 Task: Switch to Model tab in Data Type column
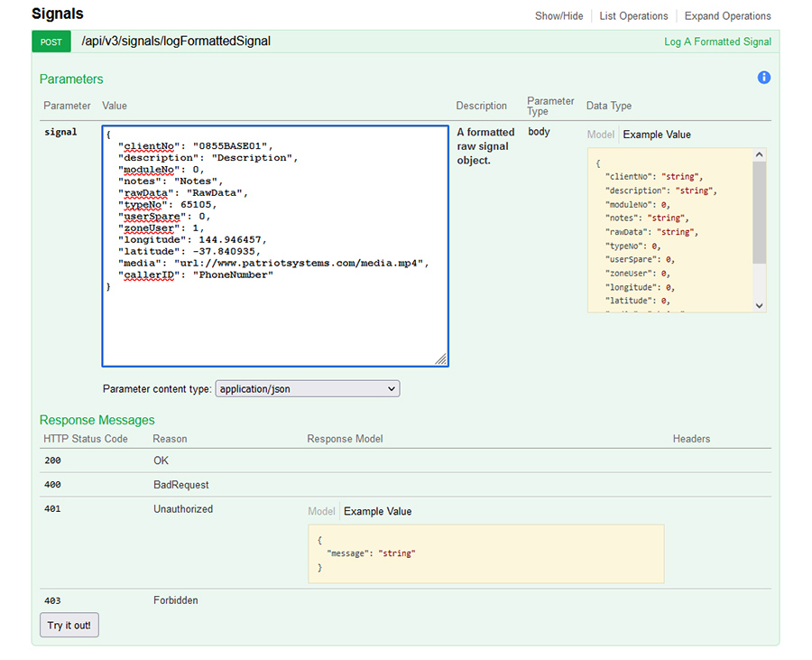point(600,135)
